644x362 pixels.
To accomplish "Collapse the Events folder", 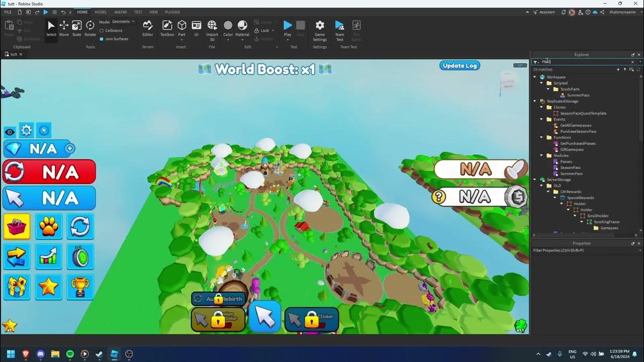I will click(x=542, y=119).
